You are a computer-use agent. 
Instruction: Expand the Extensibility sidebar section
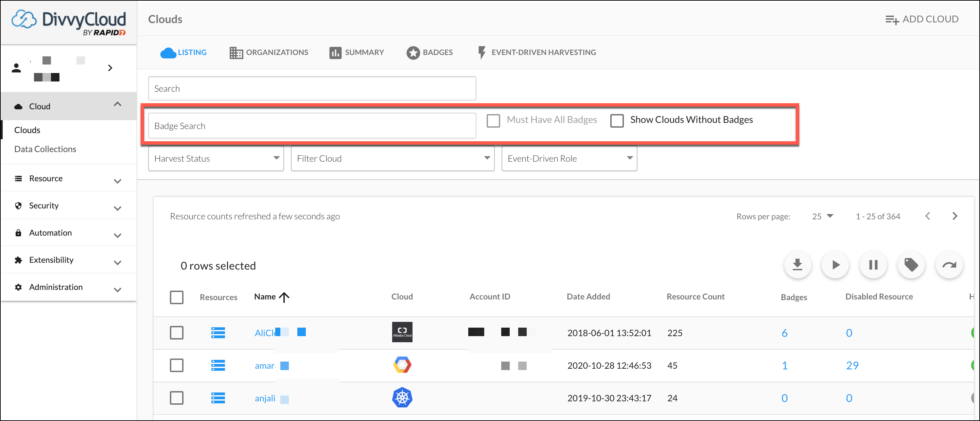click(118, 262)
